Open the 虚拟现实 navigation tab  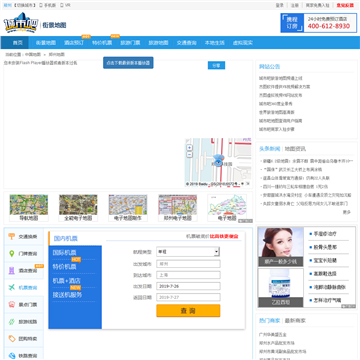[x=243, y=43]
